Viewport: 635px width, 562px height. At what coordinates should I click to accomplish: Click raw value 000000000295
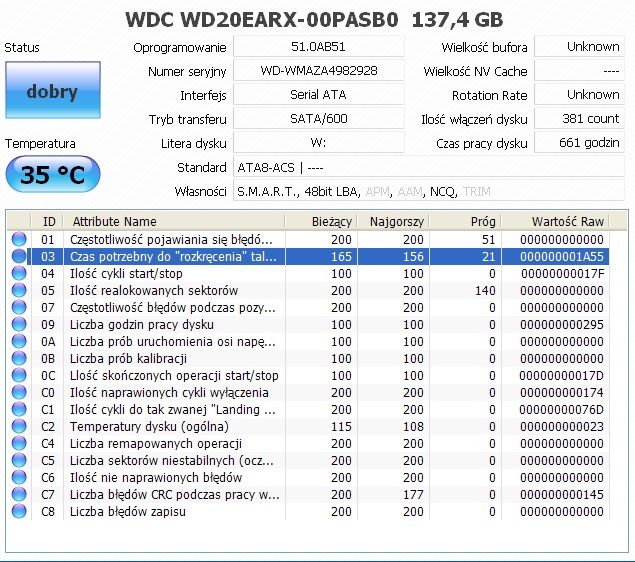click(x=562, y=324)
